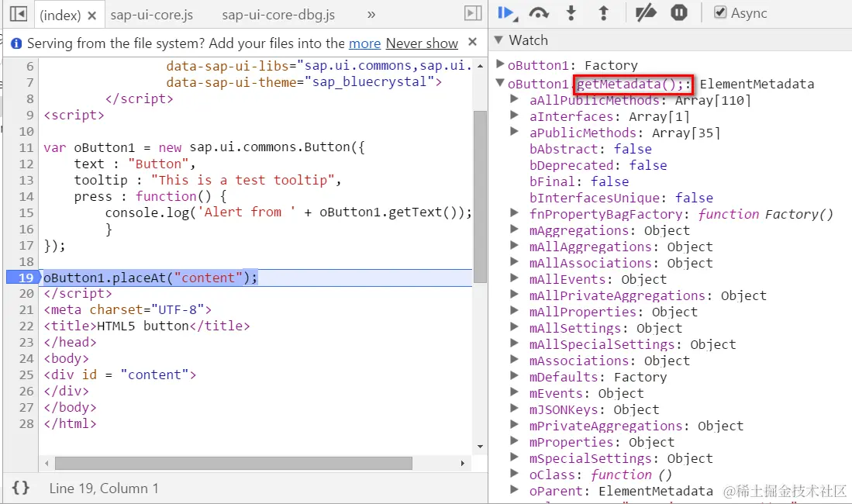Switch to the sap-ui-core.js tab
Screen dimensions: 852x504
coord(152,15)
